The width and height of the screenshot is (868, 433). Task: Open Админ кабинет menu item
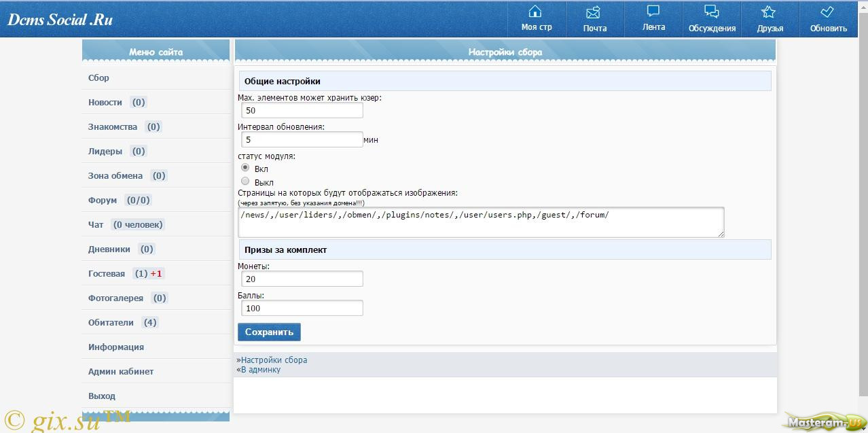[x=121, y=372]
